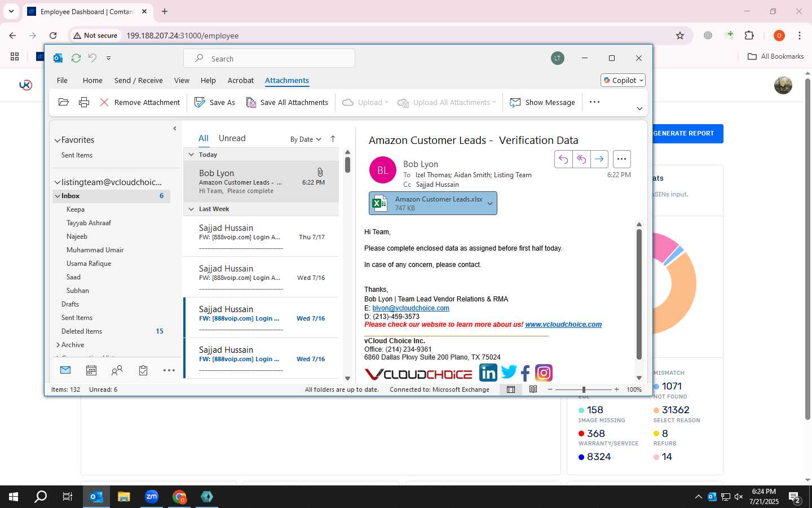This screenshot has height=508, width=812.
Task: Click the Forward arrow button in reading pane
Action: [599, 159]
